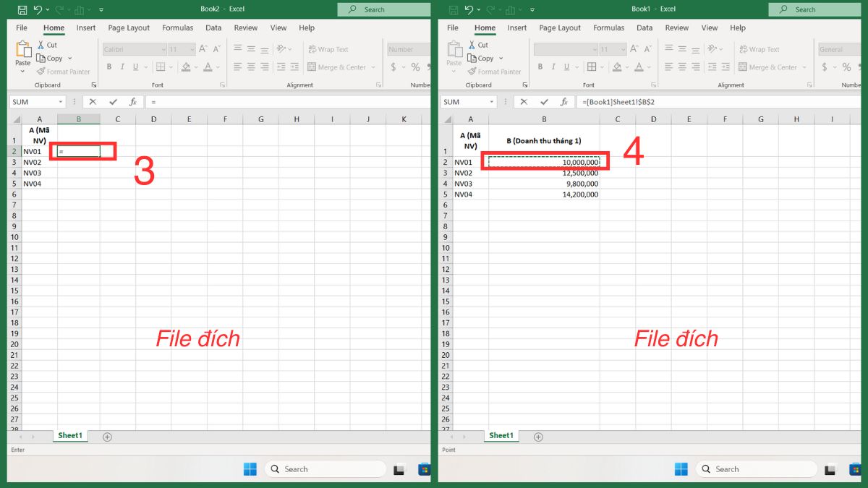Add a new sheet in Book1
Viewport: 868px width, 488px height.
[538, 437]
